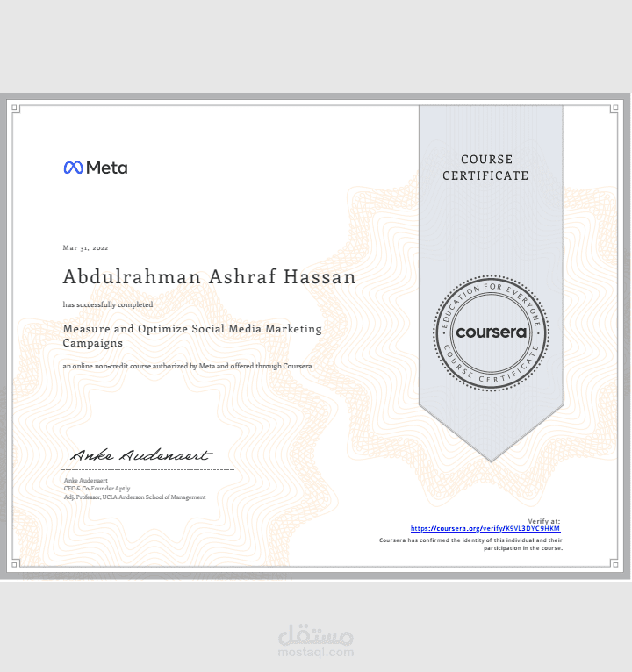Click 'Coursera has confirmed the identity' statement

coord(470,544)
